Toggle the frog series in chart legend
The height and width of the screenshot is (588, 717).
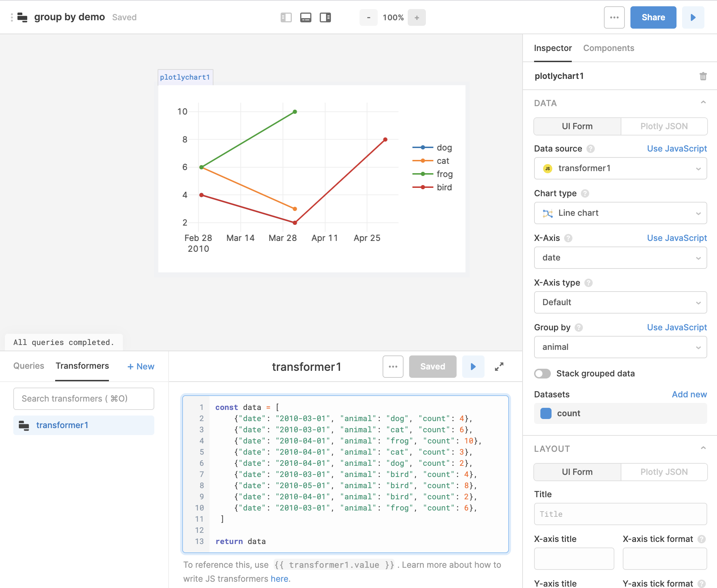(433, 174)
